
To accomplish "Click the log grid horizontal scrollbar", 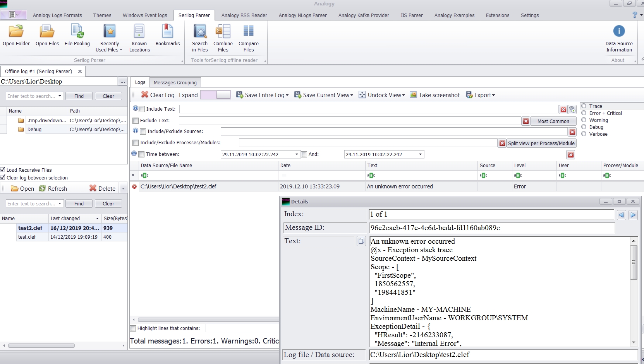I will (x=209, y=320).
